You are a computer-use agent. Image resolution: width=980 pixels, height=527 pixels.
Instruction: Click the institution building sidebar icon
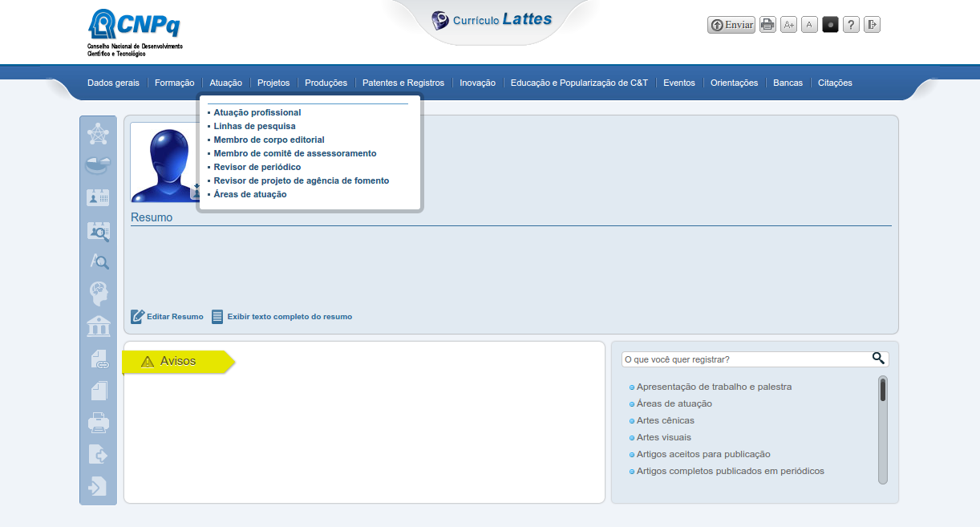pos(98,326)
